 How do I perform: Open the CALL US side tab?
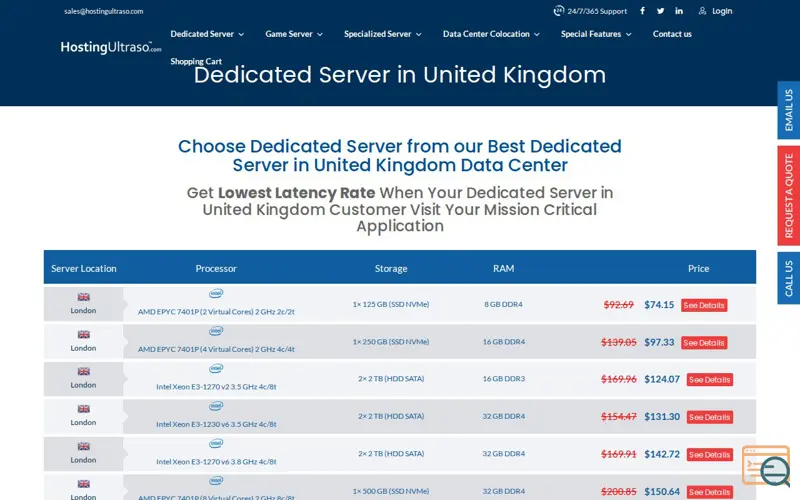(x=789, y=278)
